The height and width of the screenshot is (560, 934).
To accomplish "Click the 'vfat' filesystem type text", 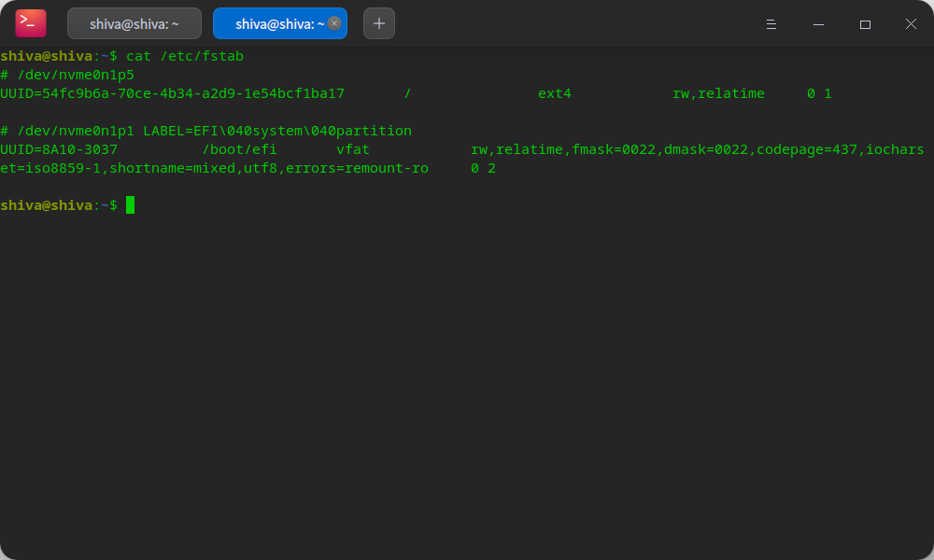I will click(352, 149).
